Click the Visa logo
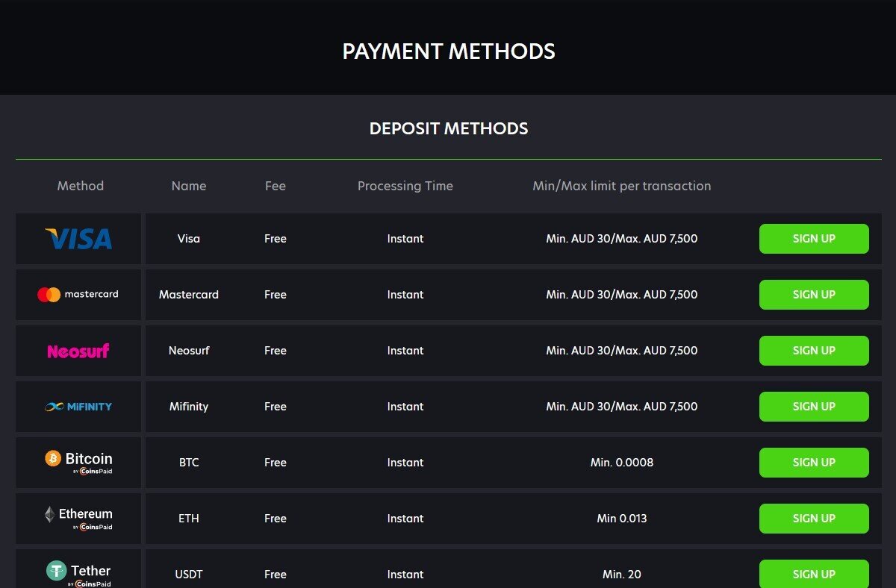The width and height of the screenshot is (896, 588). (x=78, y=239)
